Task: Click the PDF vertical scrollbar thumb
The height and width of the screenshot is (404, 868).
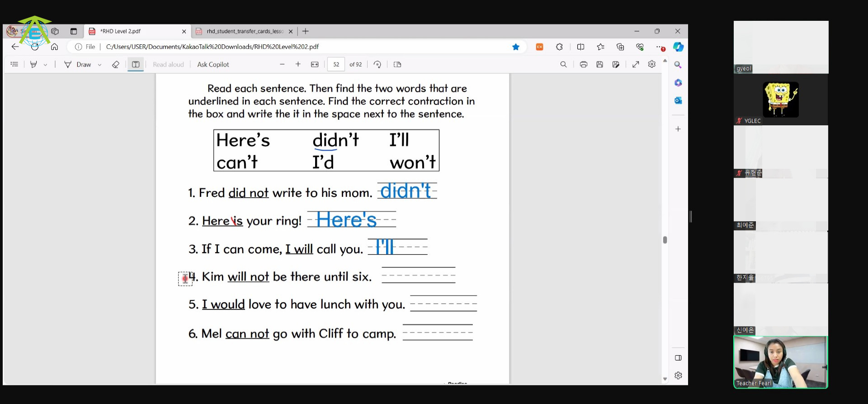Action: (x=665, y=240)
